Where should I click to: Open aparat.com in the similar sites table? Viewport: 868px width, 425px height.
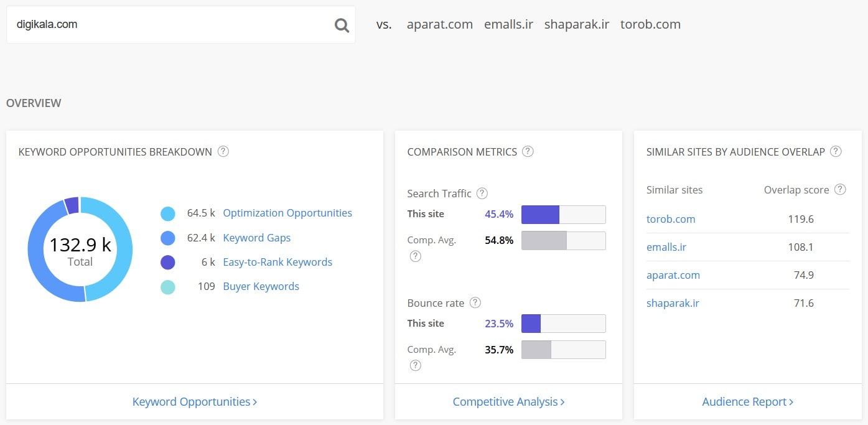point(673,275)
